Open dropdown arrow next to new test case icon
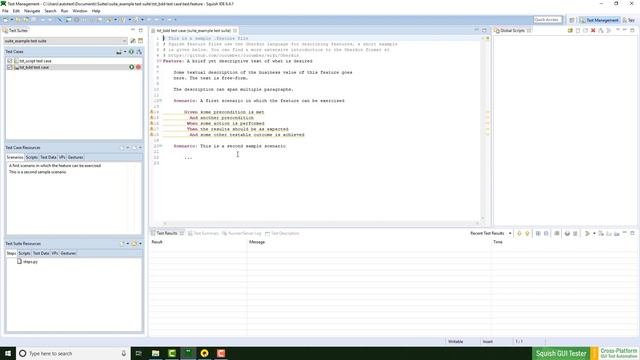Image resolution: width=640 pixels, height=360 pixels. point(125,52)
